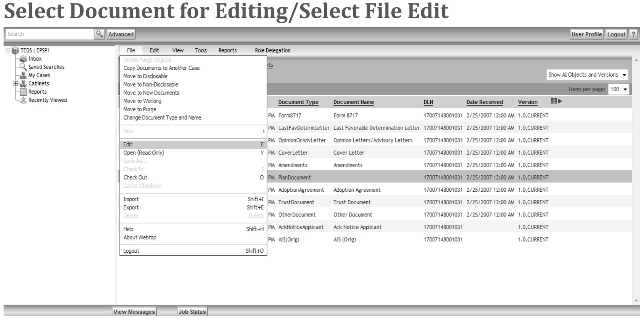Open the Tools menu
Image resolution: width=644 pixels, height=319 pixels.
coord(201,50)
